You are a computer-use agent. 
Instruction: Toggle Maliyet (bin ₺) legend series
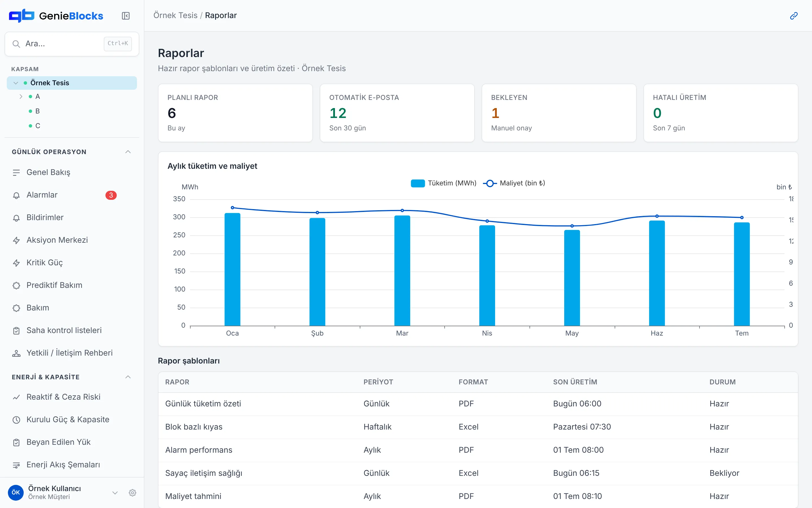(x=514, y=183)
